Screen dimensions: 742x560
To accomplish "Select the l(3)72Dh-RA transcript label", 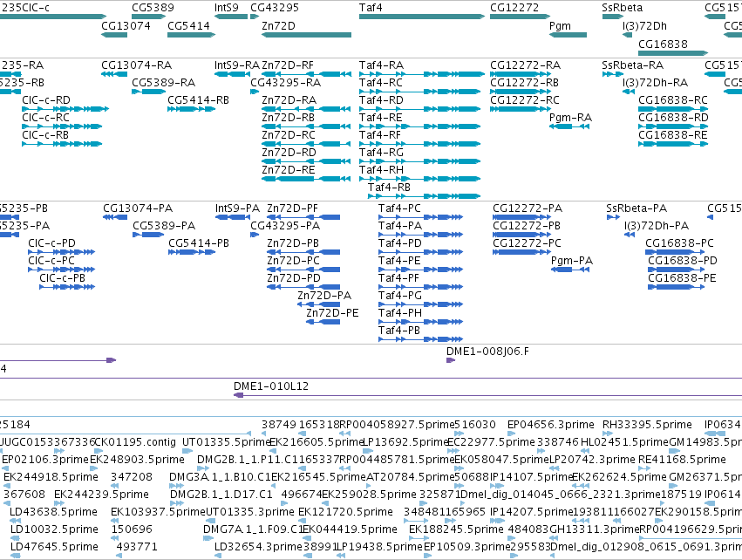I will 656,82.
